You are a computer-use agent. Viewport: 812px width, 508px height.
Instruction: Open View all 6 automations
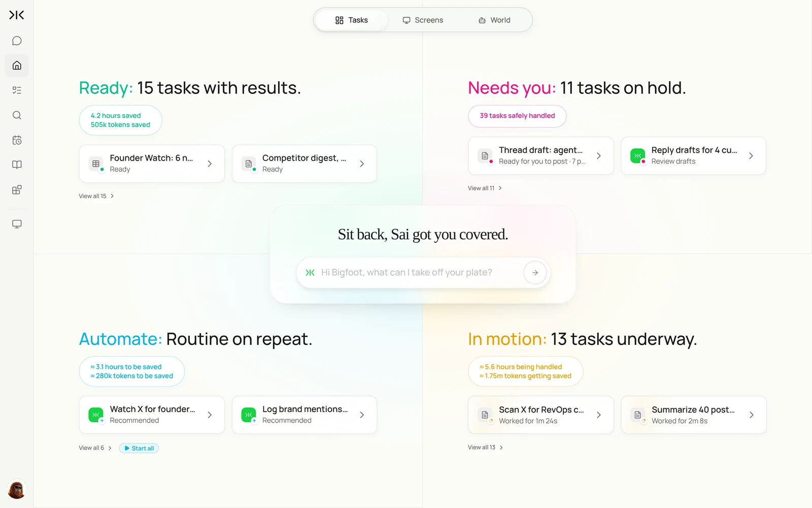95,448
